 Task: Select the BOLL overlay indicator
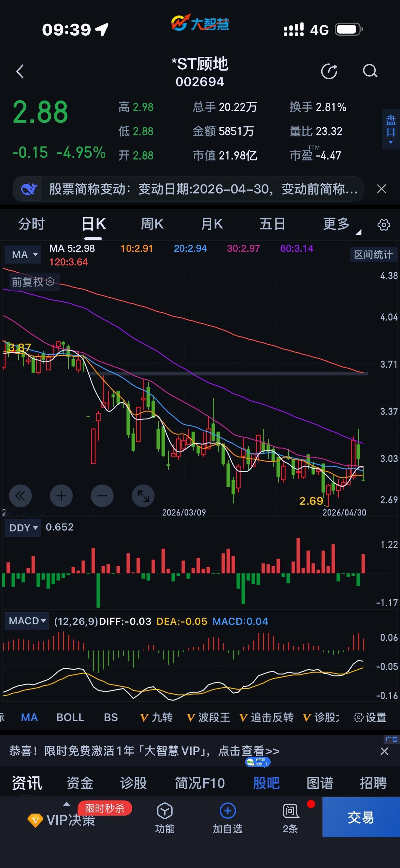[70, 717]
